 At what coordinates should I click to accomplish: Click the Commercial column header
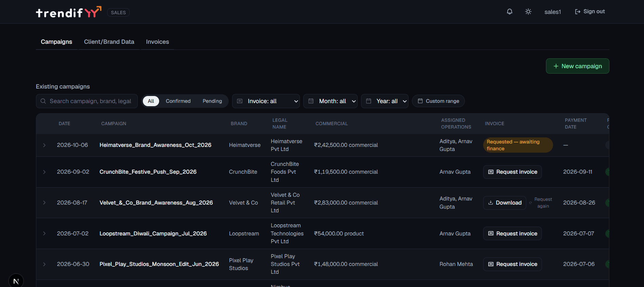click(x=332, y=123)
